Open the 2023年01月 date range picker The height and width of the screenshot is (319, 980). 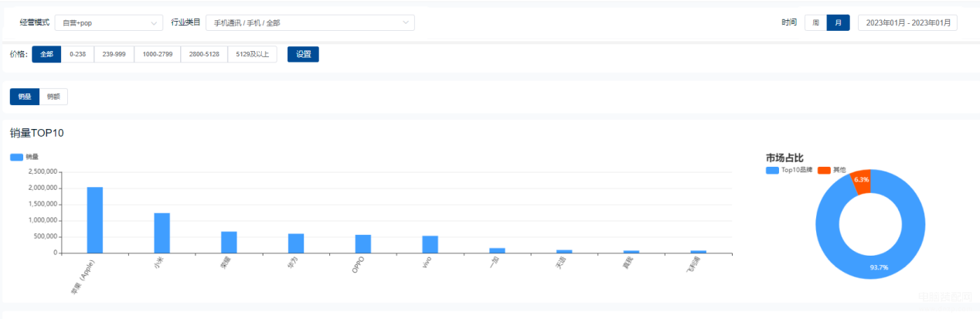tap(907, 23)
